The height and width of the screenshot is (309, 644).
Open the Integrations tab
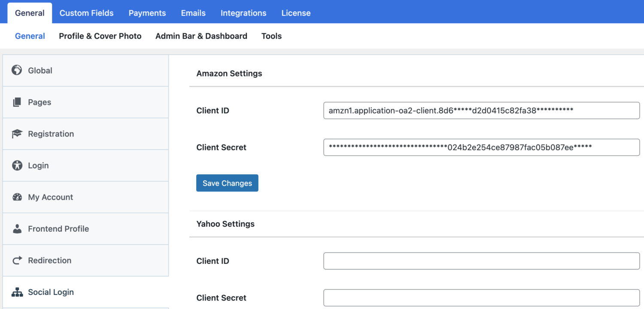point(243,13)
